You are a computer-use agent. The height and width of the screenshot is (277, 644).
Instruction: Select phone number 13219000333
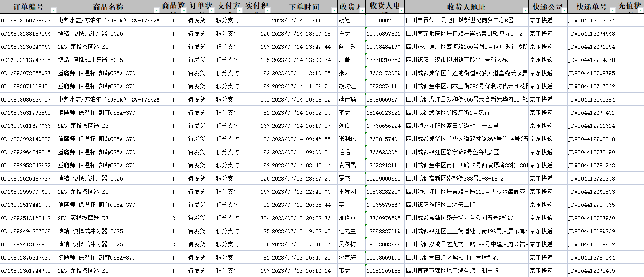coord(383,179)
